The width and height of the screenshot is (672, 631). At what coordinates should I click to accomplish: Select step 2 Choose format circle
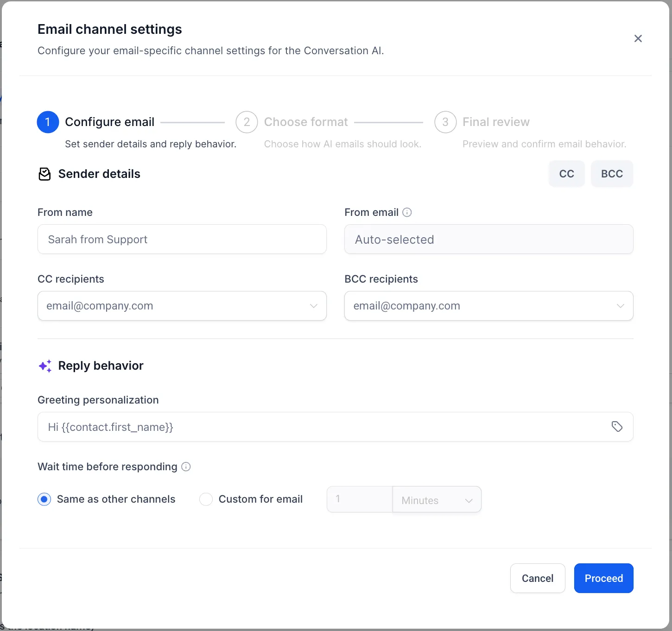pos(247,122)
